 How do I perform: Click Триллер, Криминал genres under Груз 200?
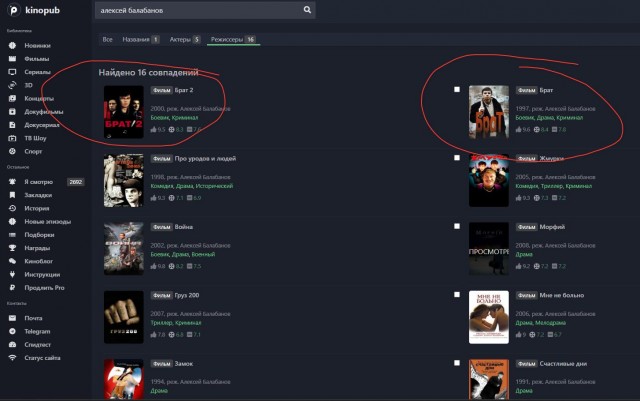point(176,323)
